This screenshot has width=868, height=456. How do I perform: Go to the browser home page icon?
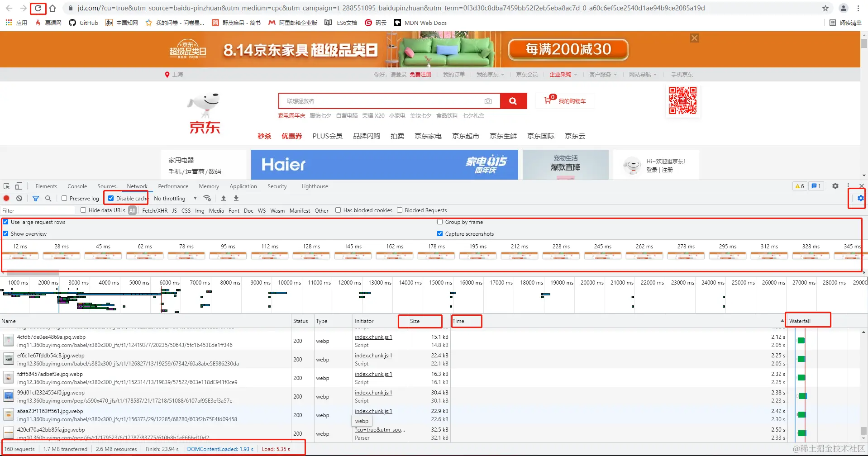pos(52,8)
